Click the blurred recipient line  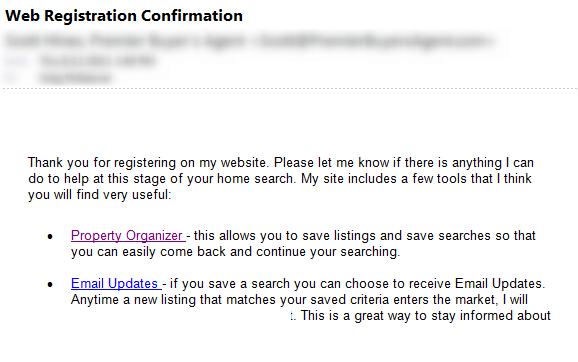[x=76, y=78]
